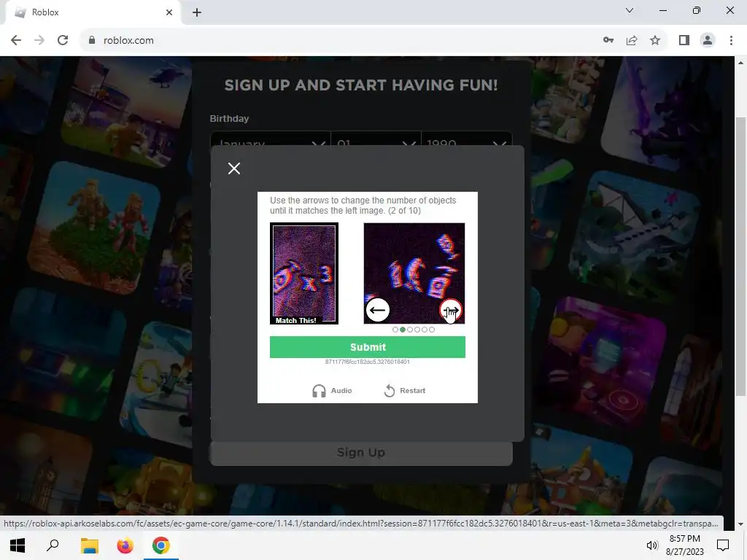Go back in Chrome

click(16, 41)
